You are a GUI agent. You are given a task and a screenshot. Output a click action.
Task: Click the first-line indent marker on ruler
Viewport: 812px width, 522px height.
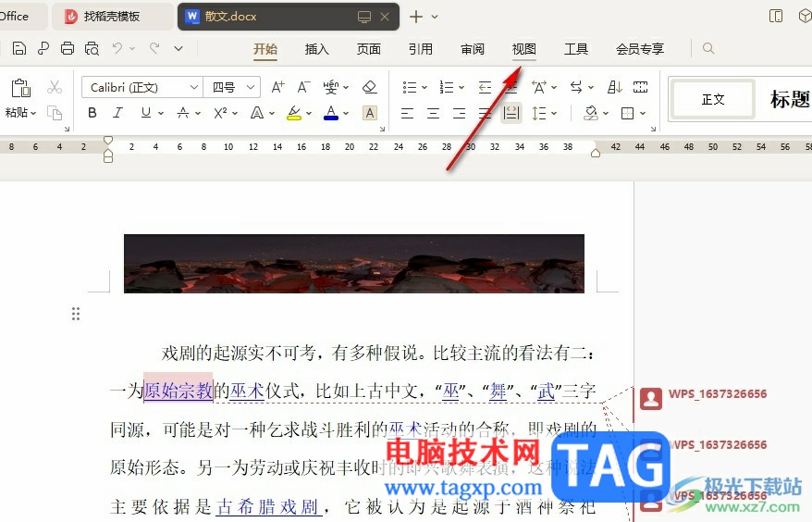coord(107,140)
